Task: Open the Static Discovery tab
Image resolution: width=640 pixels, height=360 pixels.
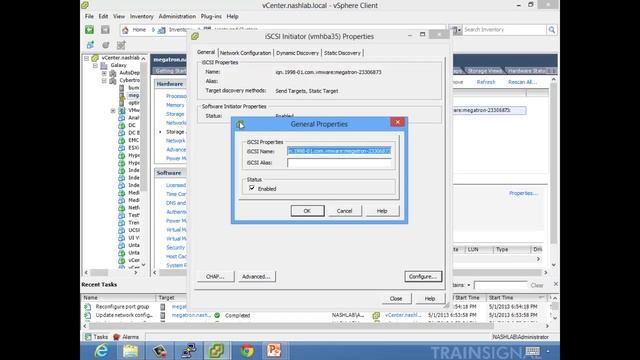Action: (x=342, y=53)
